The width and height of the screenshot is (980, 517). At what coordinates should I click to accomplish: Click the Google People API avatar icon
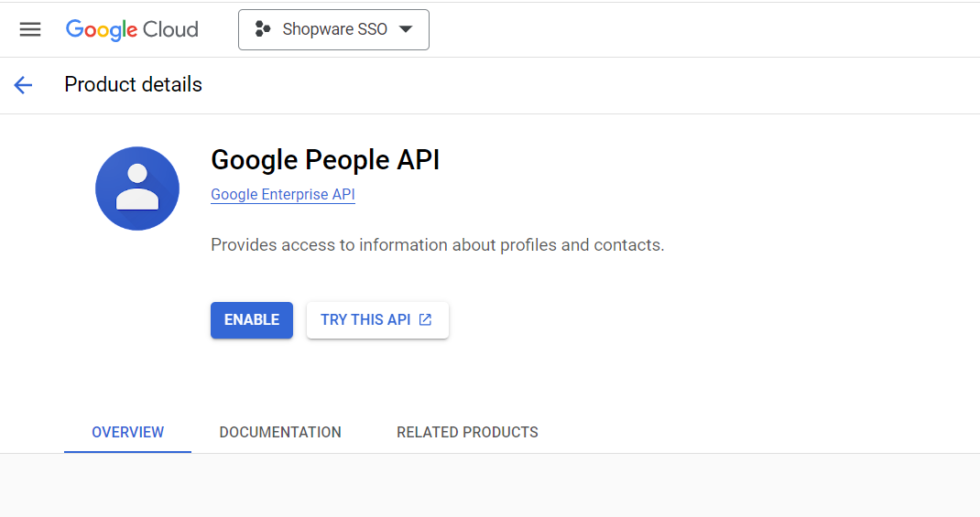pos(137,188)
